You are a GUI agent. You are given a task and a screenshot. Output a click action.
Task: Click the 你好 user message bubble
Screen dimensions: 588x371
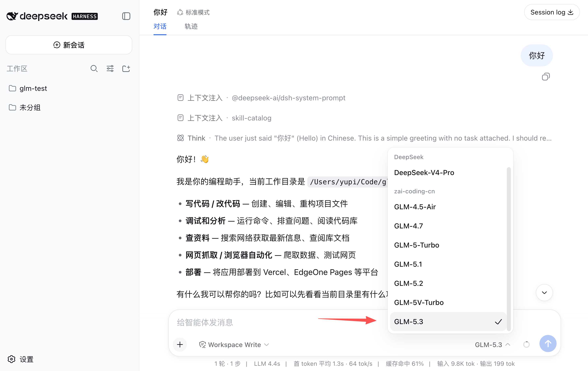(x=537, y=55)
